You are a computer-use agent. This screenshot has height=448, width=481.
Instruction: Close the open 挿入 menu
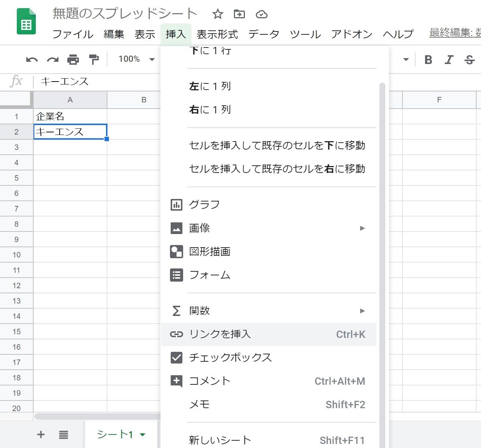(x=176, y=34)
